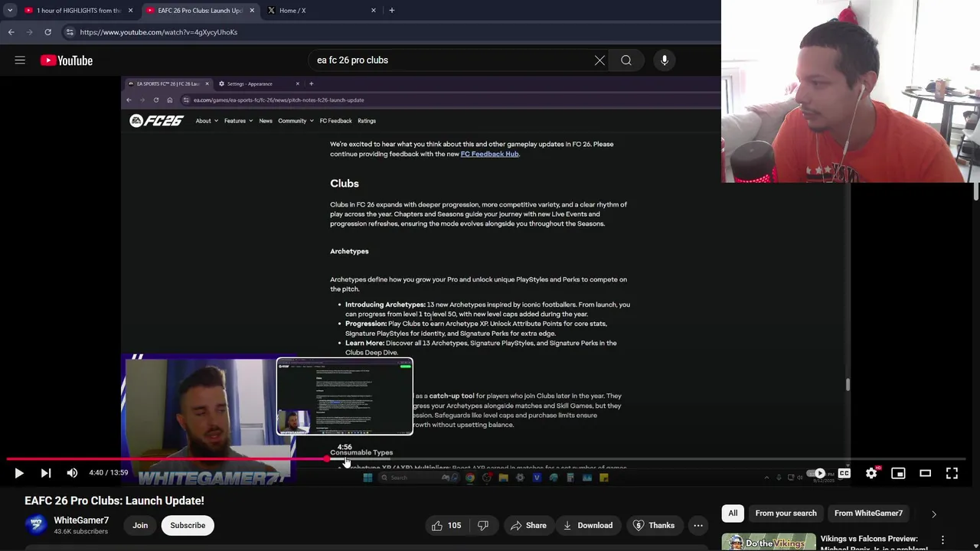Select the 'All' filter chip
Viewport: 980px width, 551px height.
pos(733,514)
